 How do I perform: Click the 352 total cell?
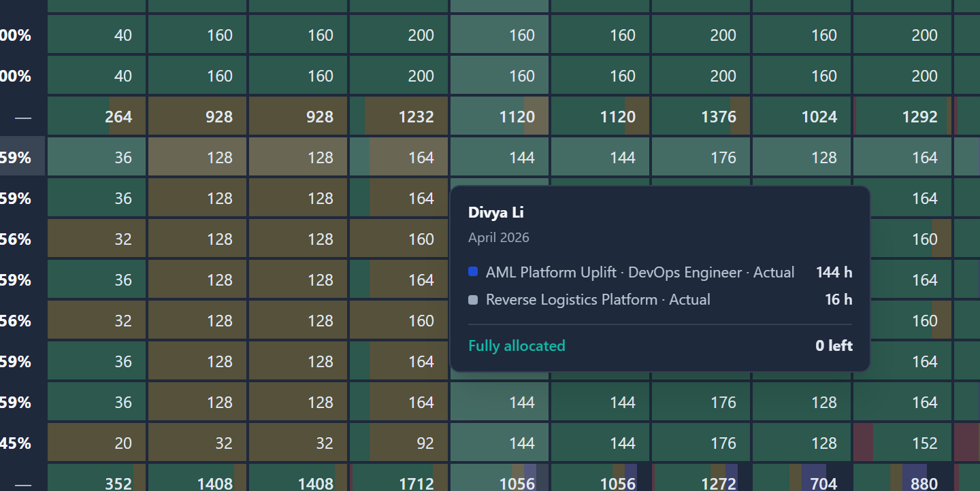(97, 477)
